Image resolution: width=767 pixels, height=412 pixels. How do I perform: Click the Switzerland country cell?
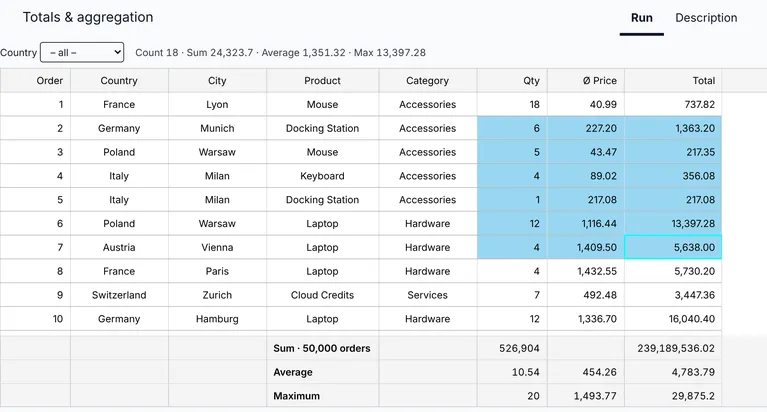[119, 295]
